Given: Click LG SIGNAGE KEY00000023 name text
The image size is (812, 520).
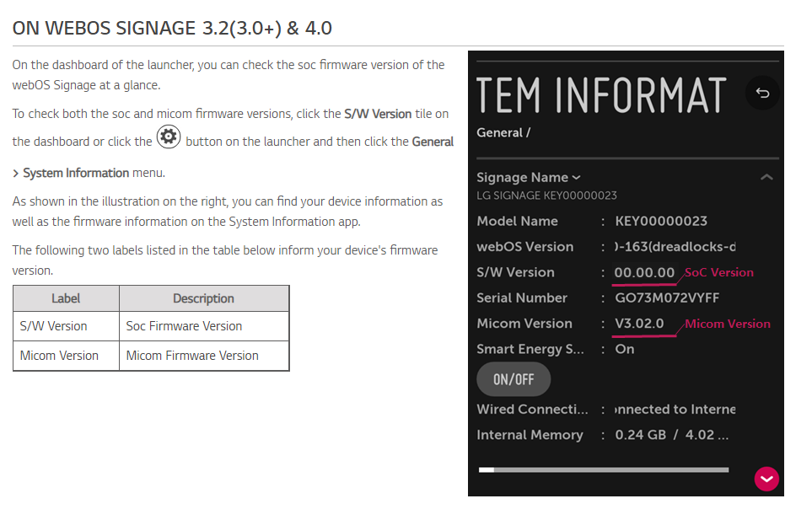Looking at the screenshot, I should click(547, 196).
